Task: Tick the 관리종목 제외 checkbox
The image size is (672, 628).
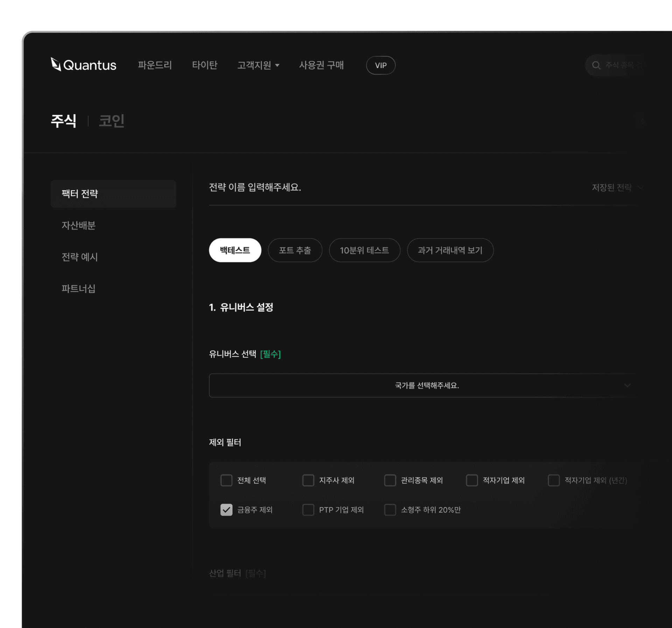Action: click(x=390, y=480)
